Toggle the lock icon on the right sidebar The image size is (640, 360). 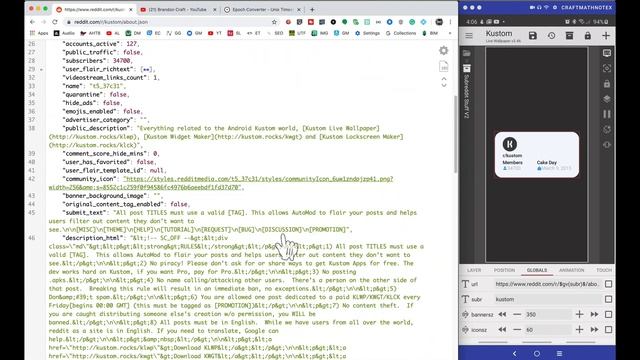pos(607,84)
